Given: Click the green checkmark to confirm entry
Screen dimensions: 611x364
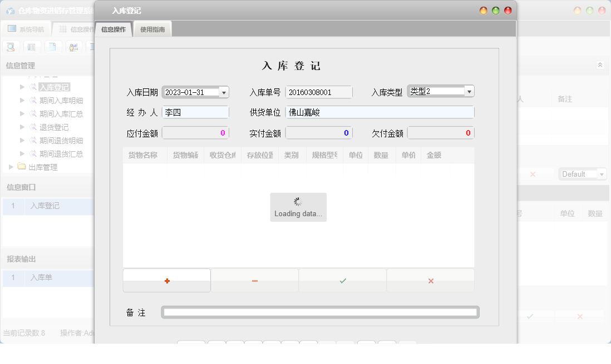Looking at the screenshot, I should (x=342, y=280).
